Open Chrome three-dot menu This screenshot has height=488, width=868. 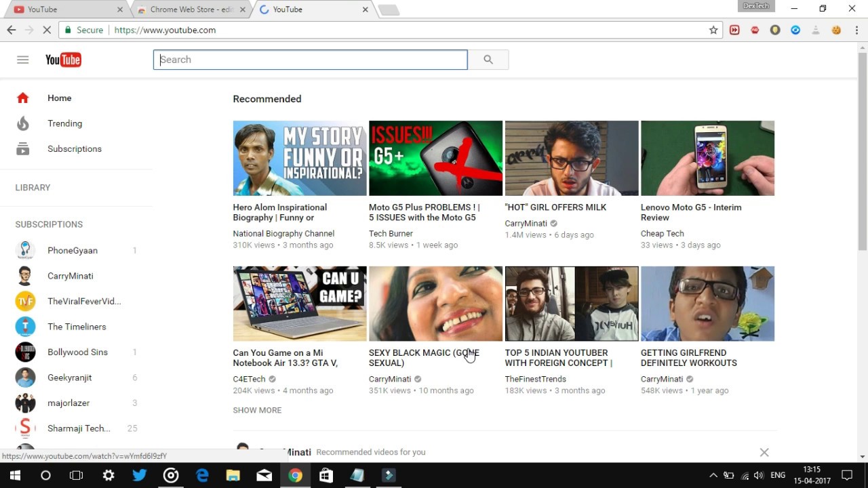coord(857,30)
